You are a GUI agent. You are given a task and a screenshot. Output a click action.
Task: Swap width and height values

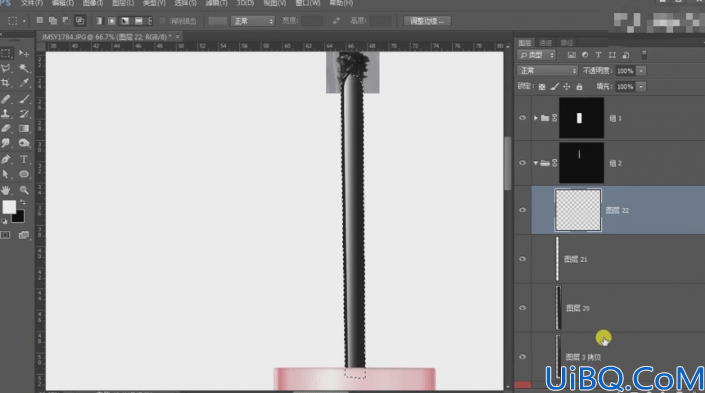336,21
